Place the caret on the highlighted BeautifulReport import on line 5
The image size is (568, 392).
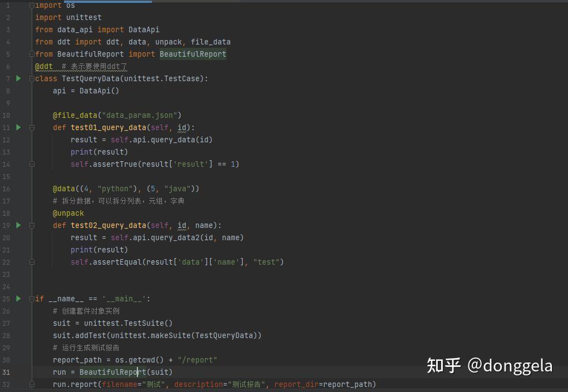point(192,54)
